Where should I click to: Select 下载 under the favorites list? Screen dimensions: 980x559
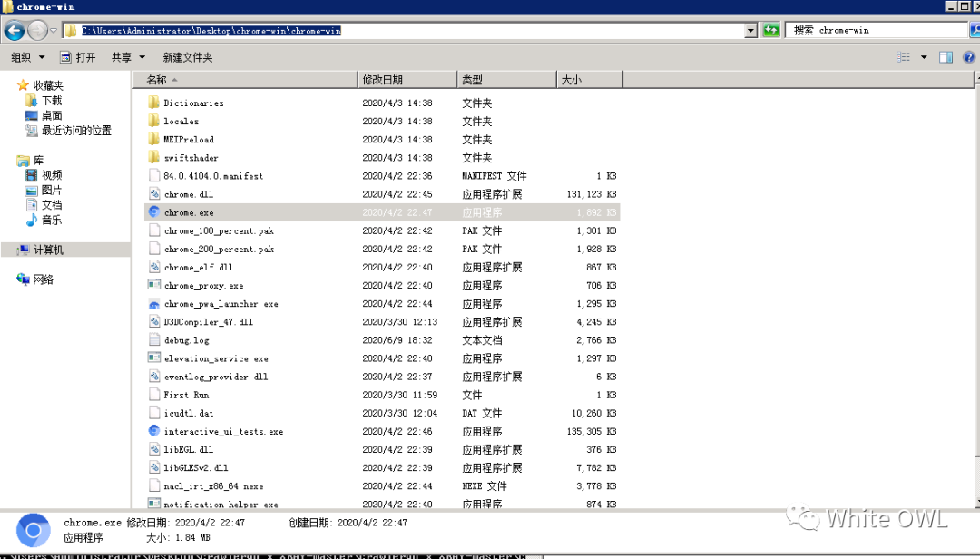[x=51, y=100]
